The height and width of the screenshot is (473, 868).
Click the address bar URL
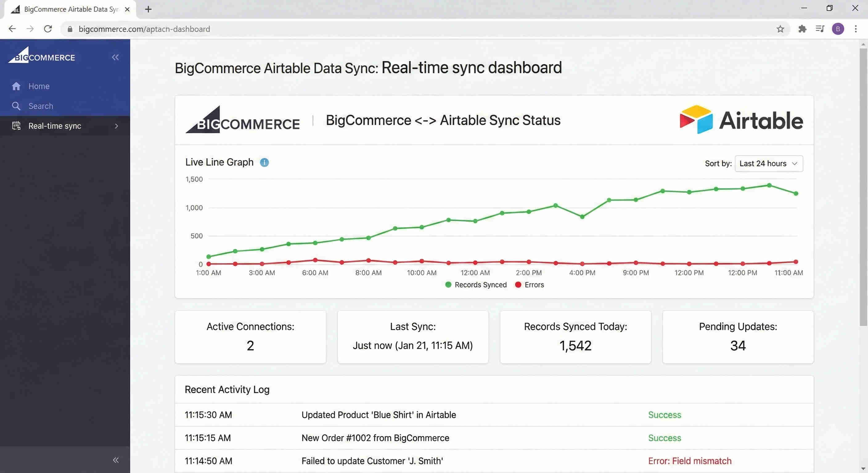tap(144, 29)
